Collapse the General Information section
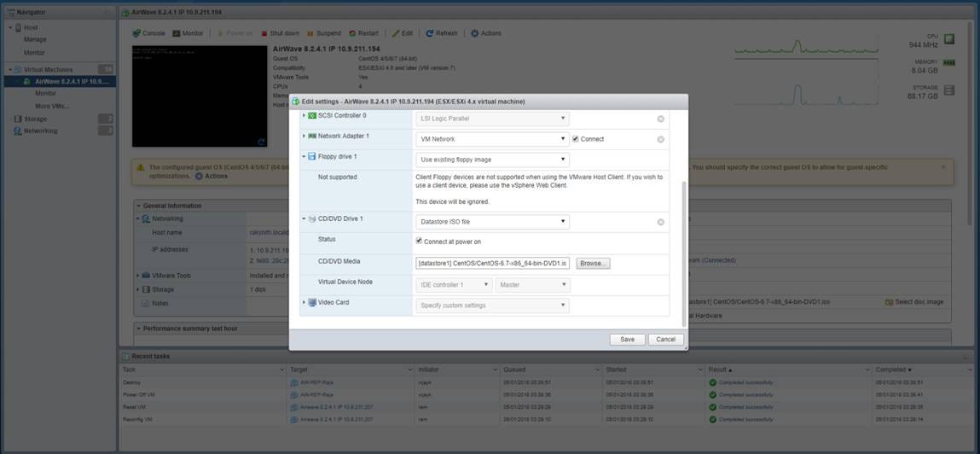The image size is (980, 454). pyautogui.click(x=139, y=206)
